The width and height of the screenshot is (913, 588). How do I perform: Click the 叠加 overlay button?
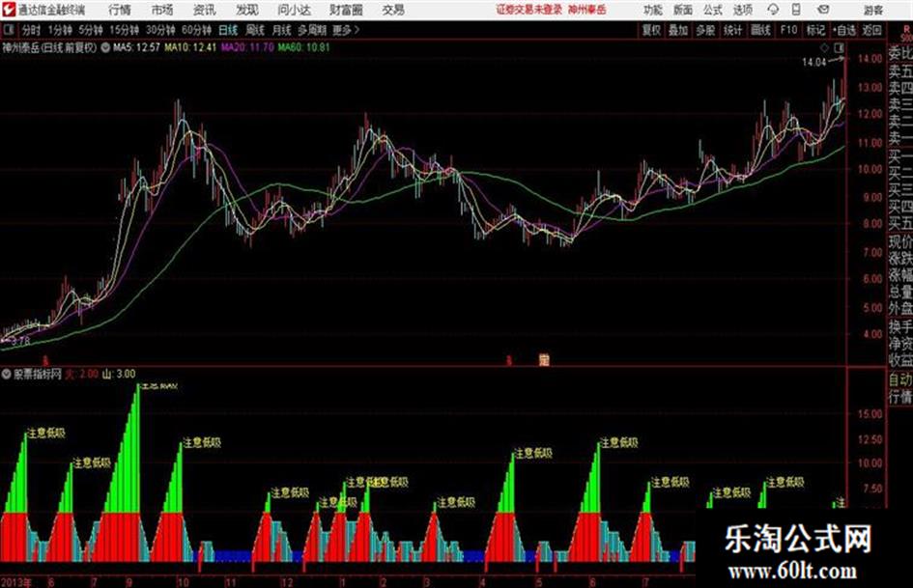pos(678,30)
